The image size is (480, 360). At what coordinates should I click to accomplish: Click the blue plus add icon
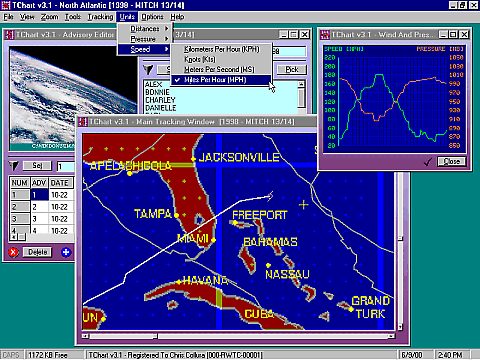[66, 252]
